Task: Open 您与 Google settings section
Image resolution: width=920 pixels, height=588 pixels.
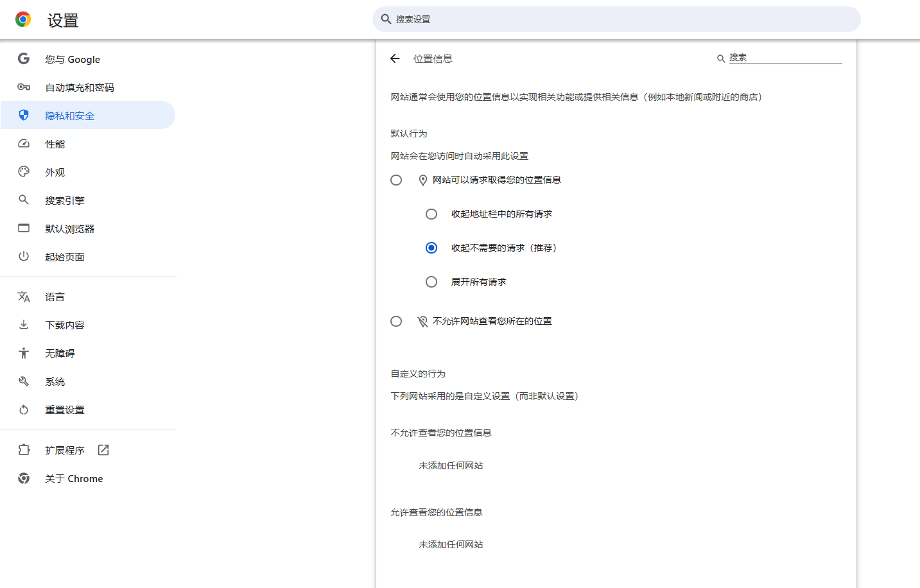Action: pyautogui.click(x=87, y=59)
